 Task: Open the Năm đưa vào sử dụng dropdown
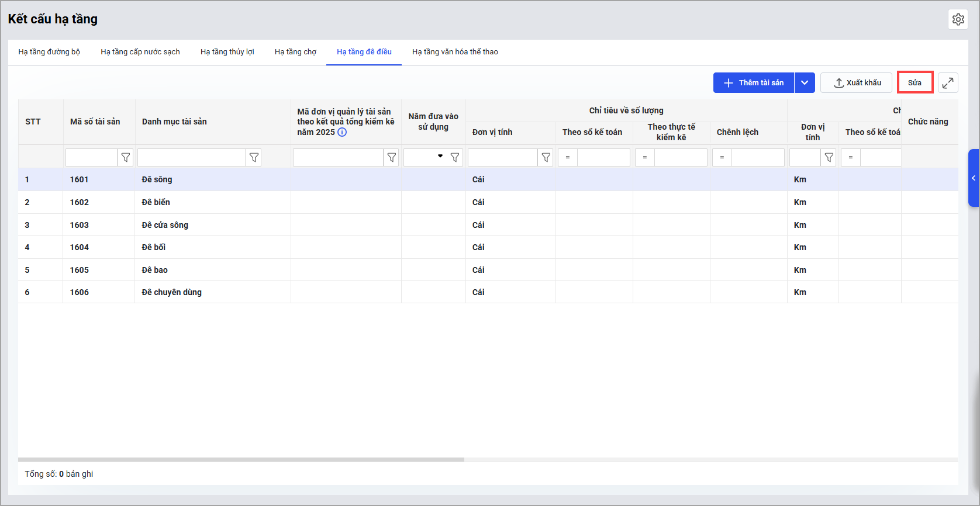(440, 157)
